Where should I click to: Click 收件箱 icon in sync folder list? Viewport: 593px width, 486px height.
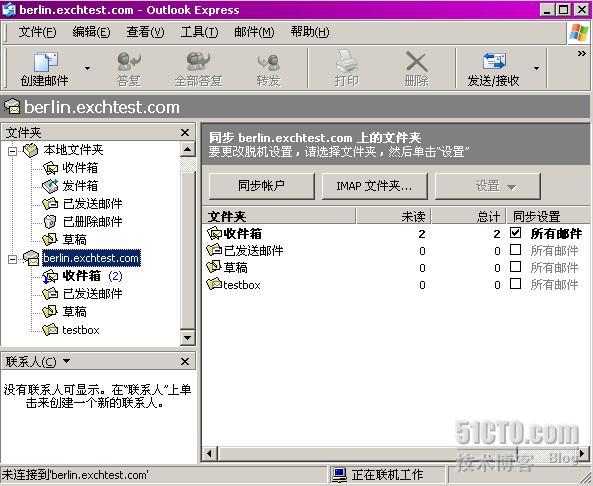coord(214,233)
